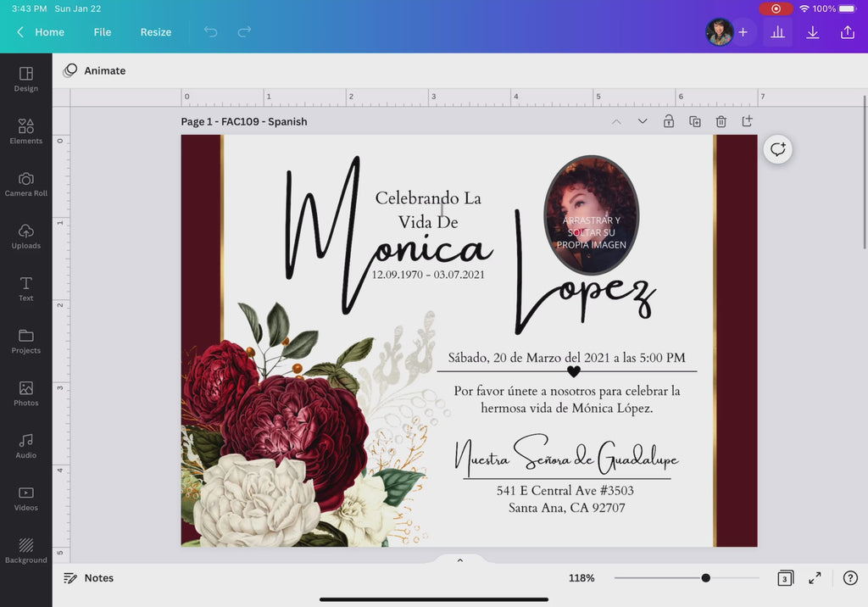This screenshot has height=607, width=868.
Task: Click the Animate button
Action: (x=94, y=70)
